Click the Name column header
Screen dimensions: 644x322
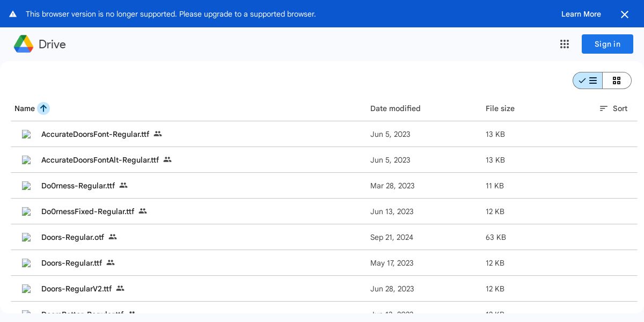pyautogui.click(x=25, y=108)
